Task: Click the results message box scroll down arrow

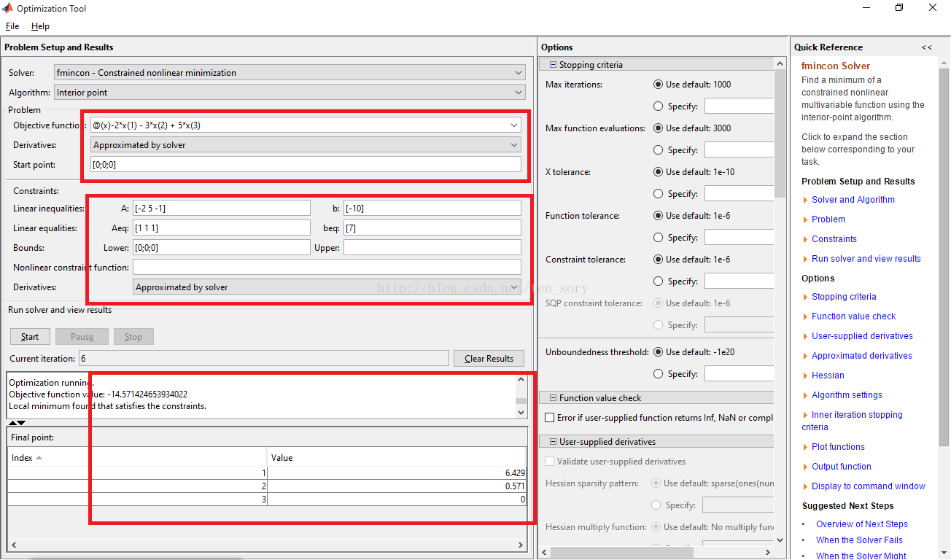Action: (521, 413)
